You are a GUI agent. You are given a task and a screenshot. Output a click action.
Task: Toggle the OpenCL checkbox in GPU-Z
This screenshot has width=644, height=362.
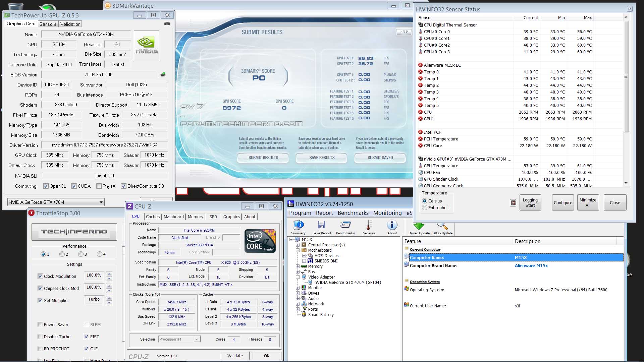(46, 186)
